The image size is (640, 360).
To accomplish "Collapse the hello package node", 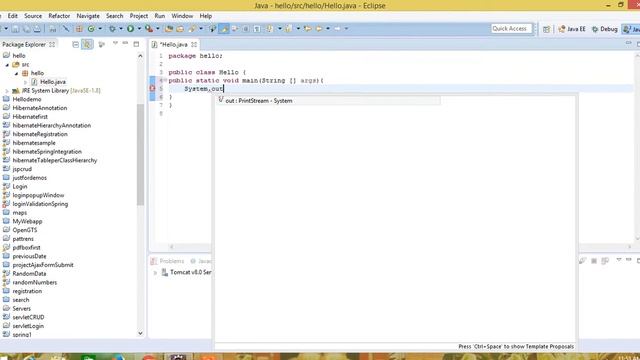I will (x=16, y=73).
